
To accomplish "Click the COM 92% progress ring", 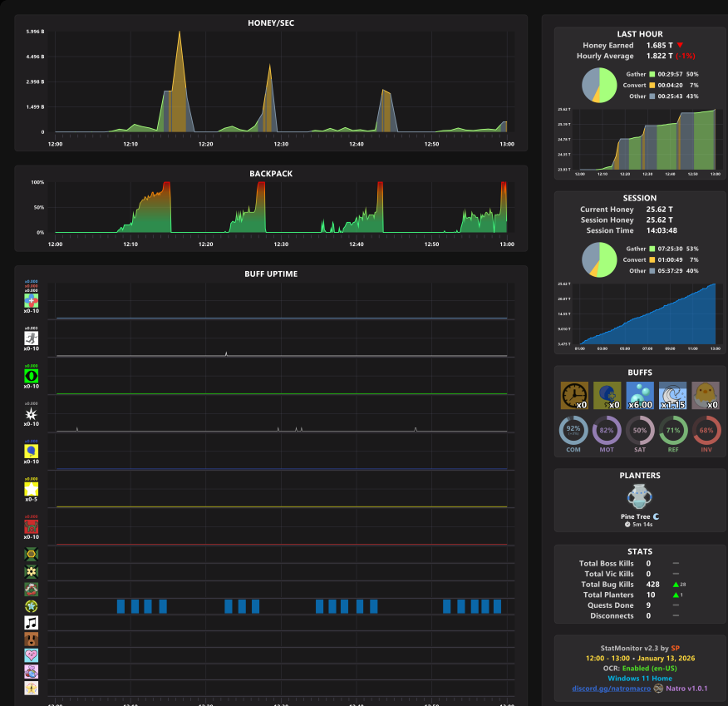I will click(x=573, y=431).
